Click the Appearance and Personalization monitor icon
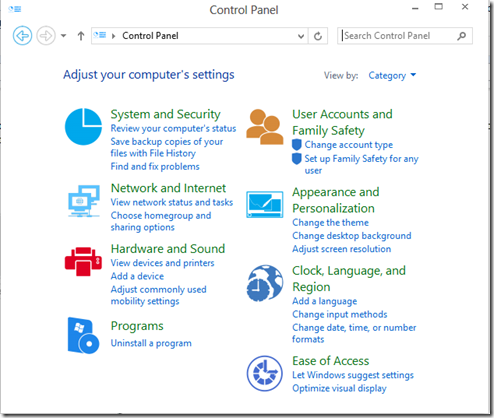The width and height of the screenshot is (494, 418). pyautogui.click(x=265, y=204)
